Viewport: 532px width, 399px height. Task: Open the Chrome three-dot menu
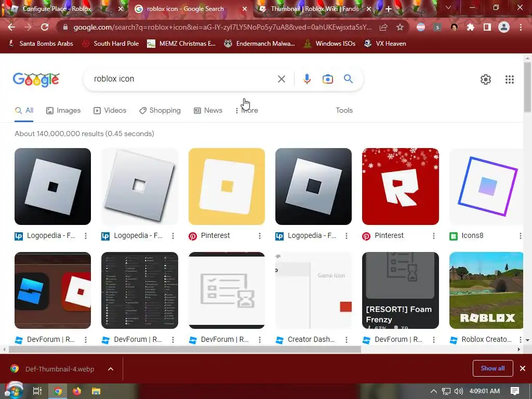click(x=521, y=27)
